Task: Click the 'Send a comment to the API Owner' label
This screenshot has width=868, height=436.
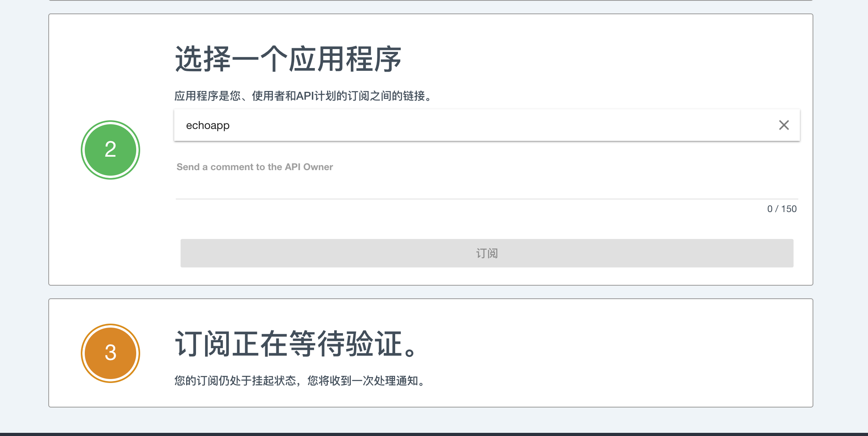Action: point(255,167)
